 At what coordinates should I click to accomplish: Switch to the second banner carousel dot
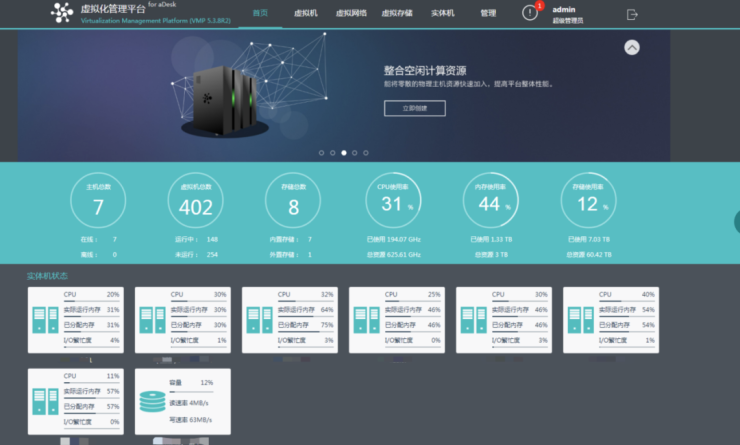(332, 153)
